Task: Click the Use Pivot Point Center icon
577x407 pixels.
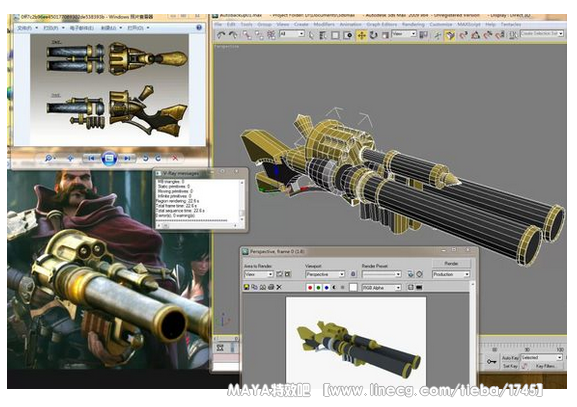Action: coord(424,35)
